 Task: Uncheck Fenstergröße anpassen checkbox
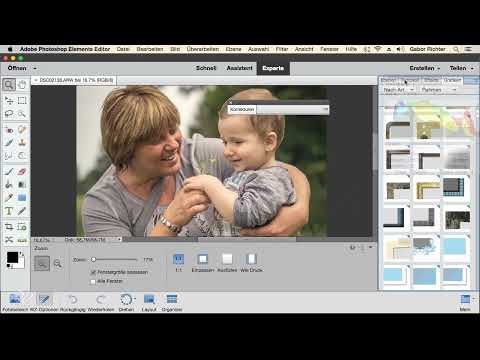93,272
